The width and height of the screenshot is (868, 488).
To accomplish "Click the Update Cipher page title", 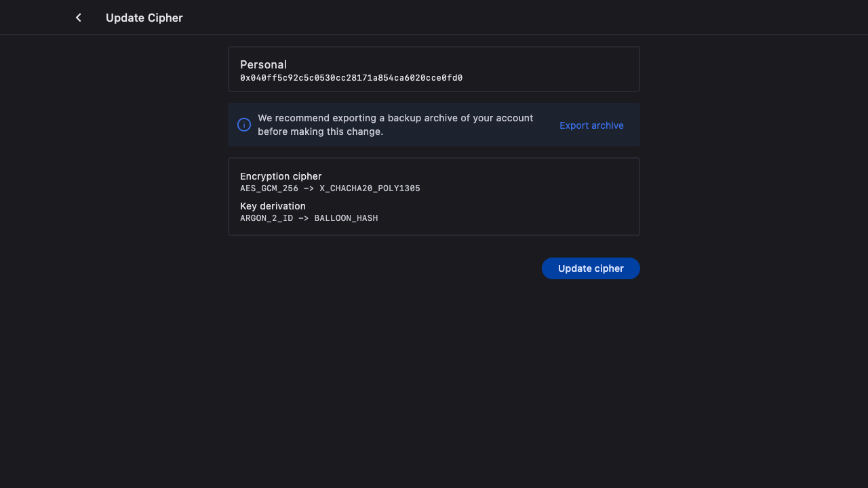I will tap(144, 18).
